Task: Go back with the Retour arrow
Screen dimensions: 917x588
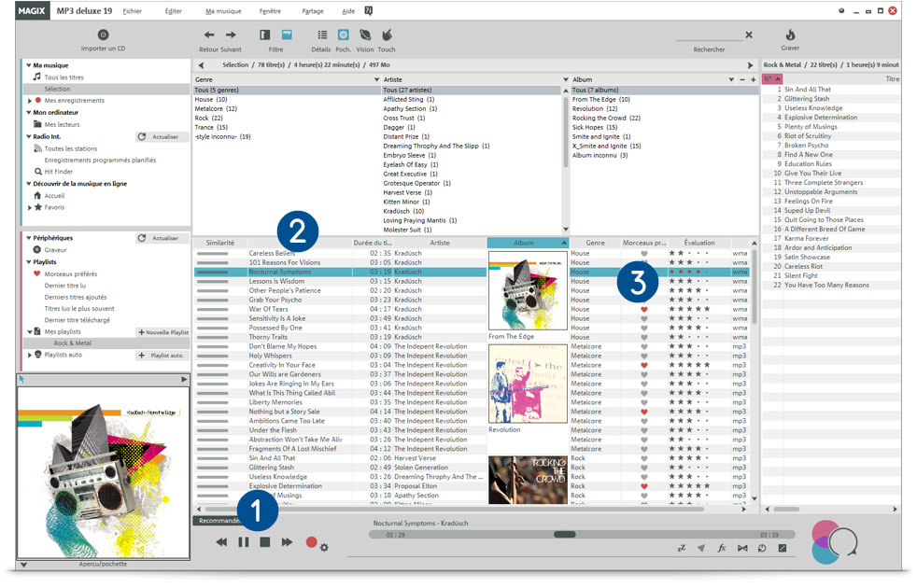Action: pyautogui.click(x=209, y=35)
